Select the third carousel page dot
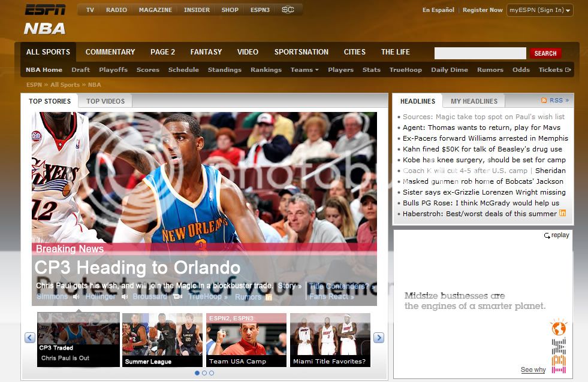 tap(212, 373)
